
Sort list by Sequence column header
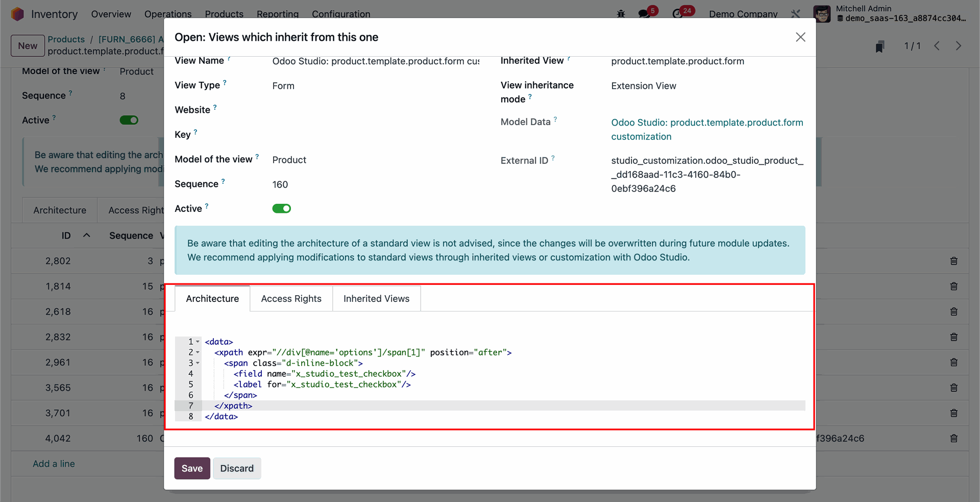coord(131,235)
